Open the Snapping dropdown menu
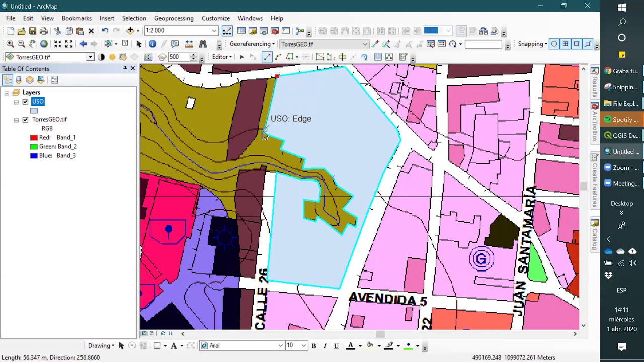The height and width of the screenshot is (362, 644). 532,44
